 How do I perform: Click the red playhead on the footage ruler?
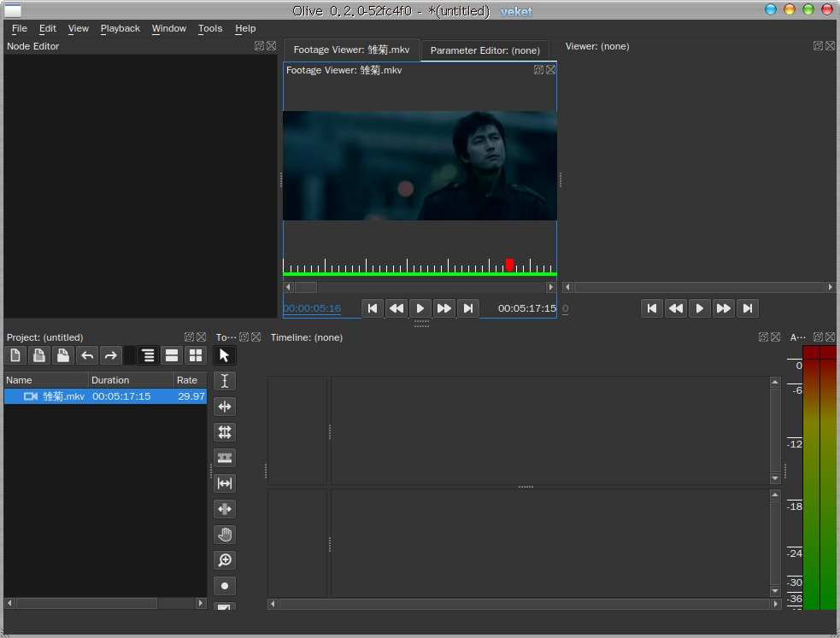pyautogui.click(x=510, y=265)
